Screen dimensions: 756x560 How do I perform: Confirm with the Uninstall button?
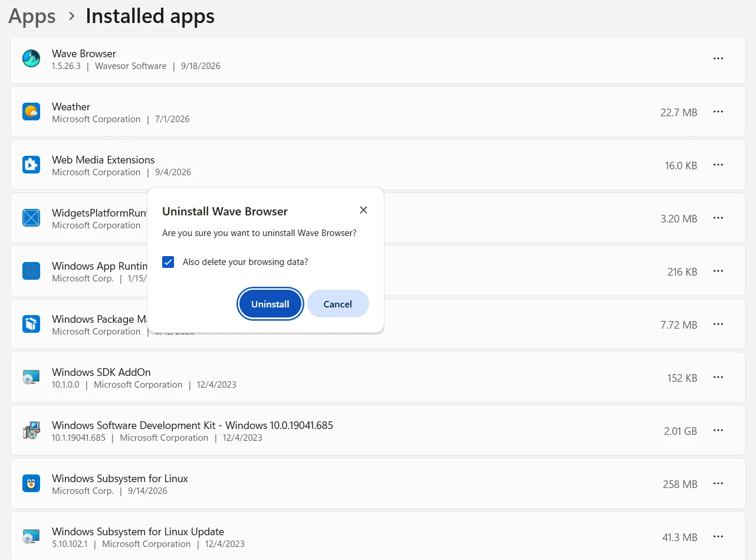click(270, 304)
